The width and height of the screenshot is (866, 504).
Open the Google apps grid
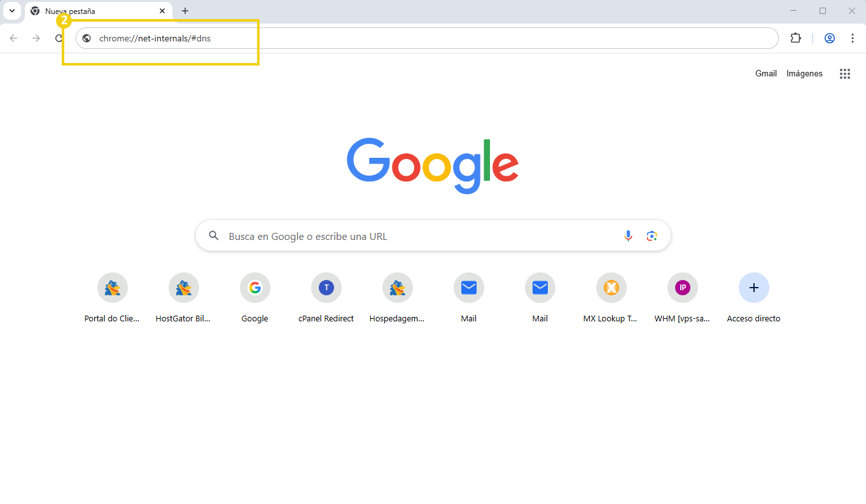(844, 73)
